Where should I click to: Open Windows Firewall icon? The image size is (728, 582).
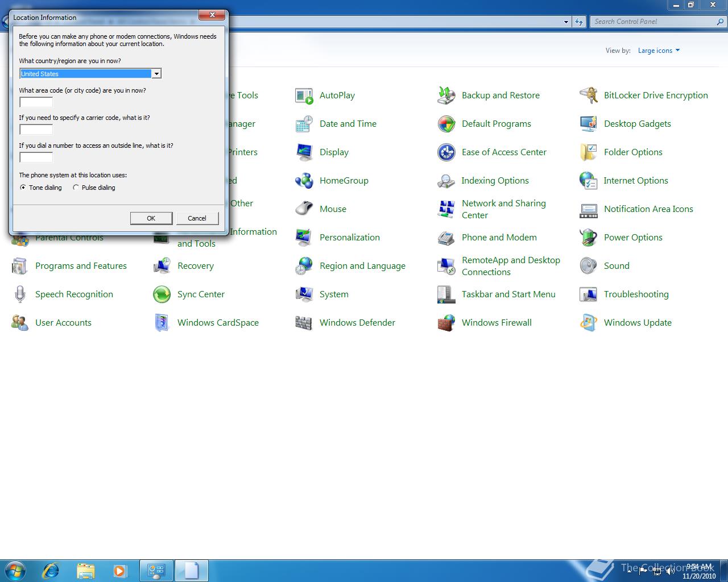click(446, 323)
